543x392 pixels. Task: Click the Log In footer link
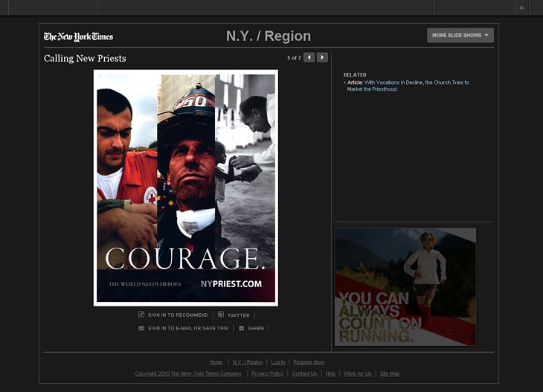click(x=278, y=362)
